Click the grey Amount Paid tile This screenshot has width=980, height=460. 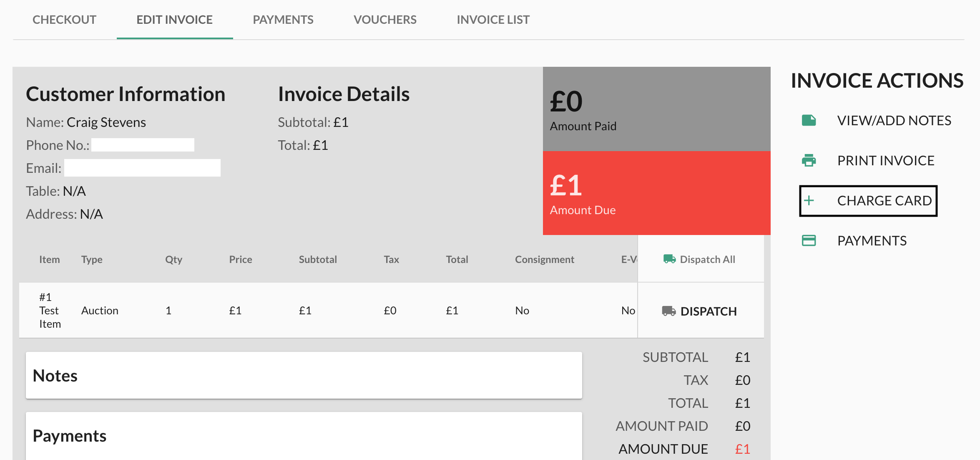click(x=656, y=109)
